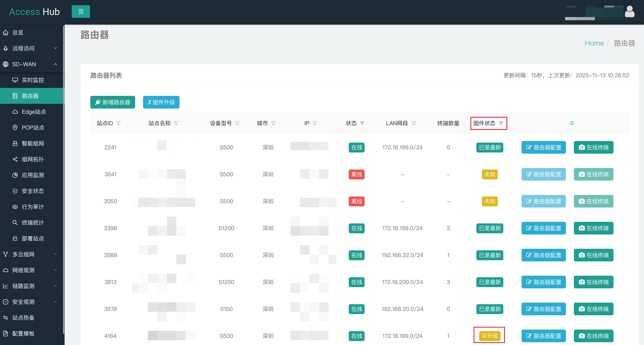The width and height of the screenshot is (644, 345).
Task: Open 组网拓扑 in sidebar
Action: [32, 159]
